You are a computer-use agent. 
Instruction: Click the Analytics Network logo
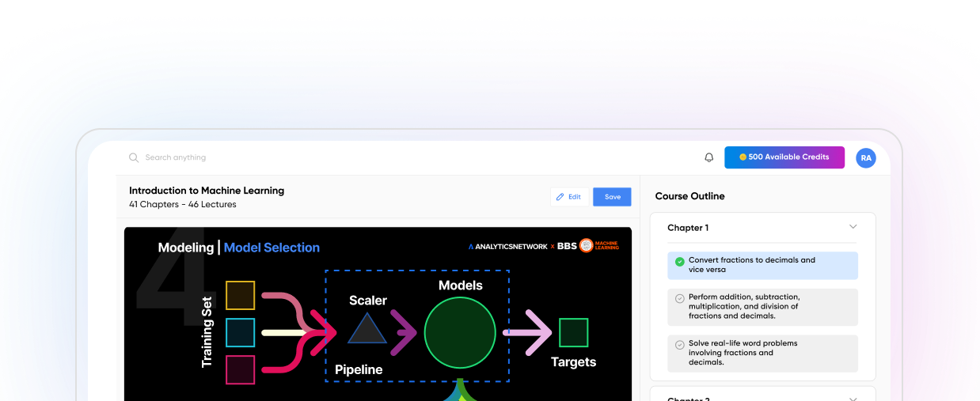click(507, 247)
